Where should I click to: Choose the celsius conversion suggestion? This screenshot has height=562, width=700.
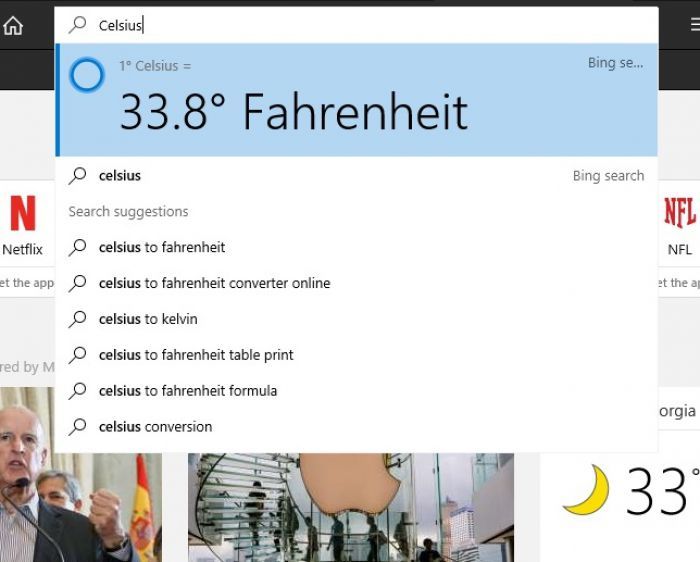click(356, 427)
